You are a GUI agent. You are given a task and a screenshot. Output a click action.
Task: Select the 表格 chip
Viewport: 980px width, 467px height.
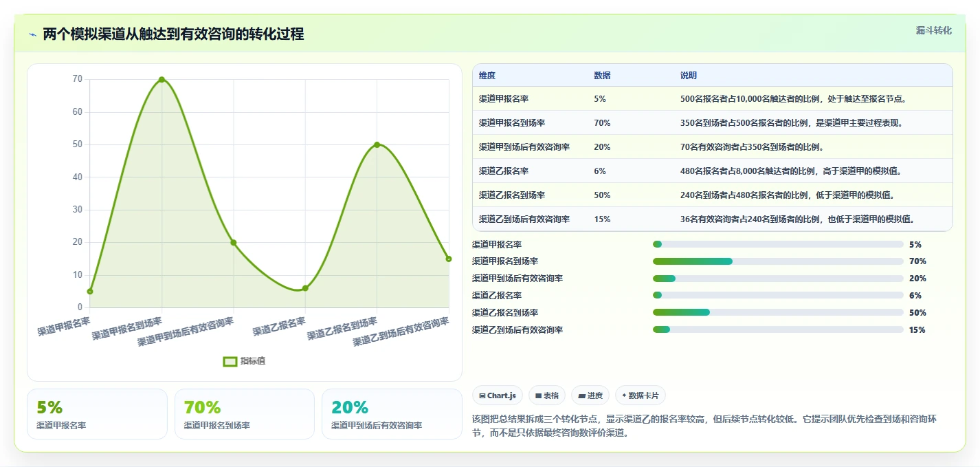(x=547, y=395)
